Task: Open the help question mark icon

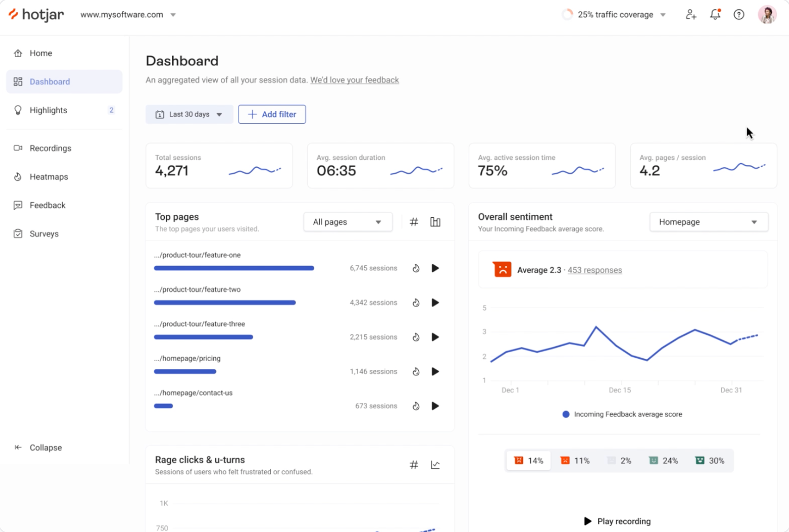Action: [739, 15]
